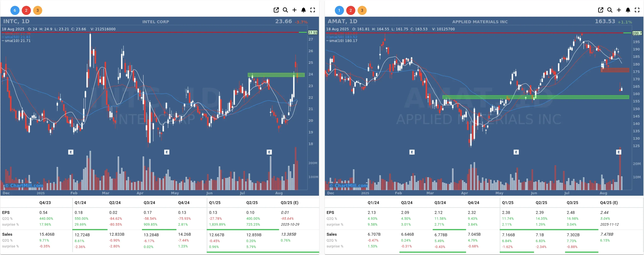Click February earnings E marker on AMAT chart
The height and width of the screenshot is (255, 644).
(x=412, y=152)
